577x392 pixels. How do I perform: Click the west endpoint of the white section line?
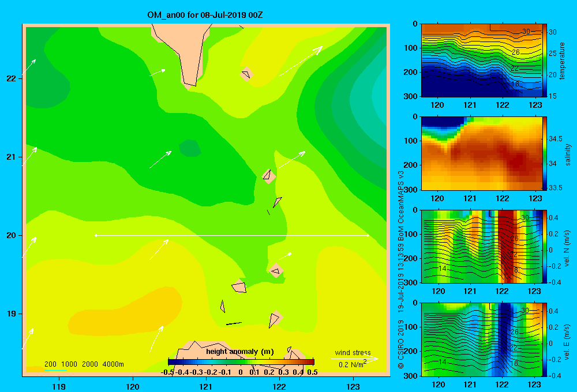click(96, 235)
